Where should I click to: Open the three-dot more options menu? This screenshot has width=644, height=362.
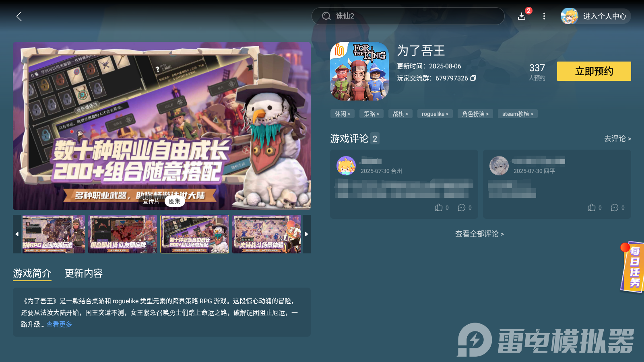(x=544, y=16)
